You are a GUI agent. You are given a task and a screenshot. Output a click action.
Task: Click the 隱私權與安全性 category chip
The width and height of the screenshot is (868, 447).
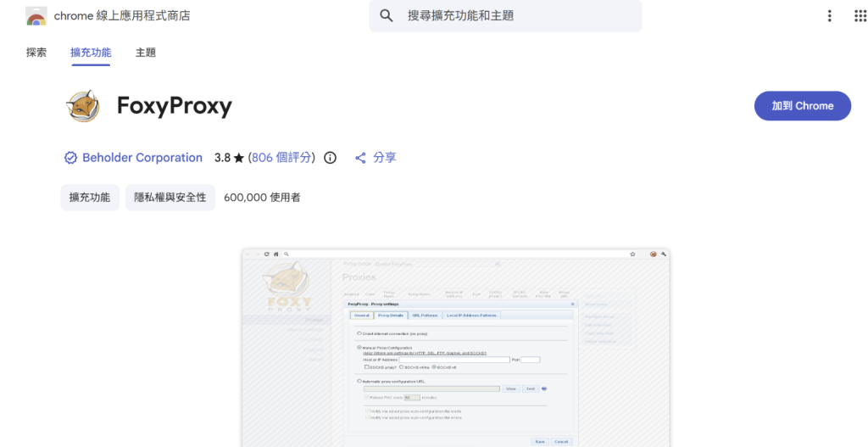(170, 197)
